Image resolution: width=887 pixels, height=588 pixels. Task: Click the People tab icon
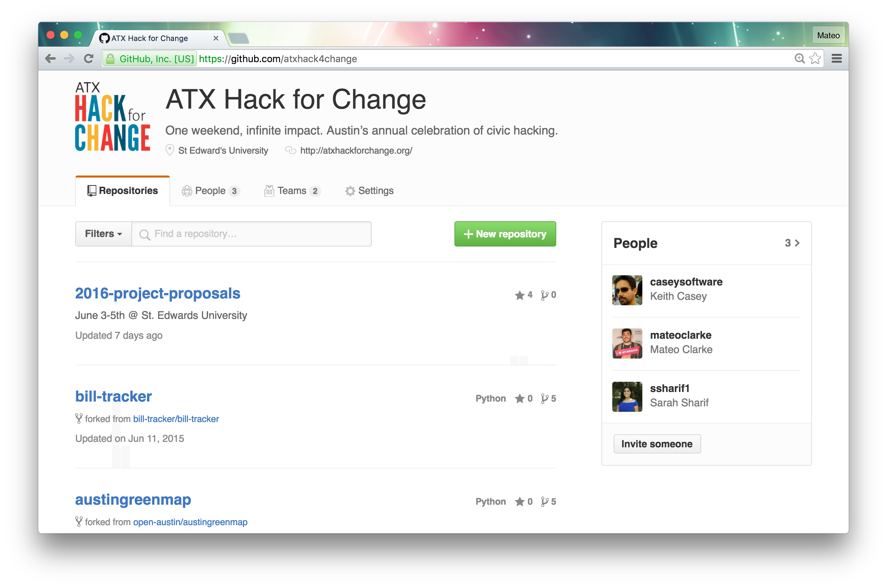point(187,191)
